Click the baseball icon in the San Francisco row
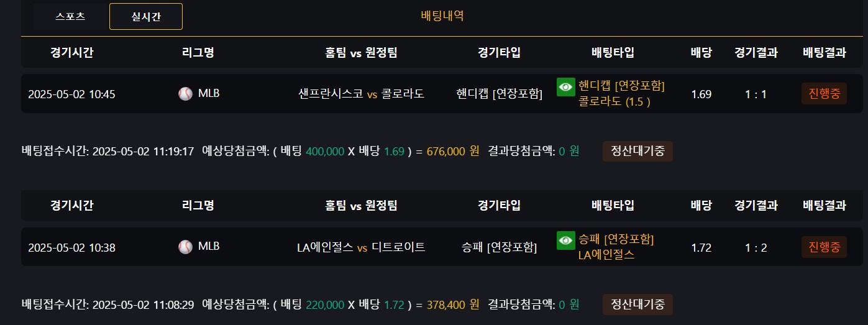The width and height of the screenshot is (868, 325). tap(185, 94)
